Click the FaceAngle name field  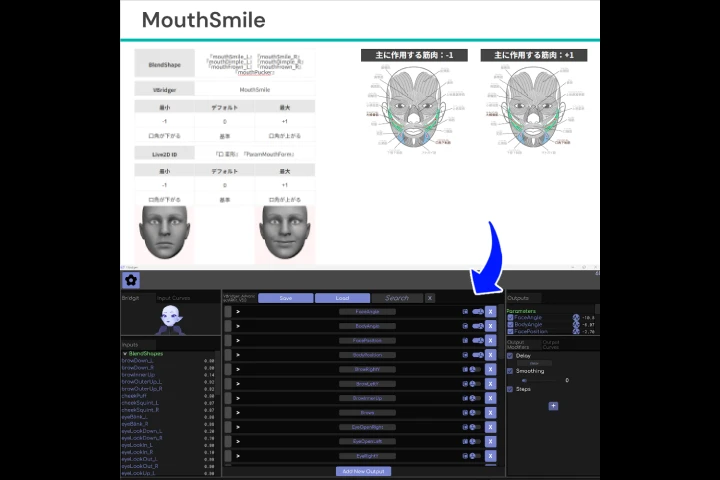pos(367,312)
